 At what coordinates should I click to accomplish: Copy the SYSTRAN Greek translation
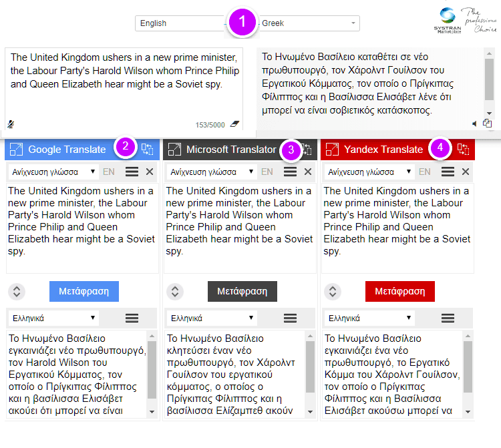point(487,123)
